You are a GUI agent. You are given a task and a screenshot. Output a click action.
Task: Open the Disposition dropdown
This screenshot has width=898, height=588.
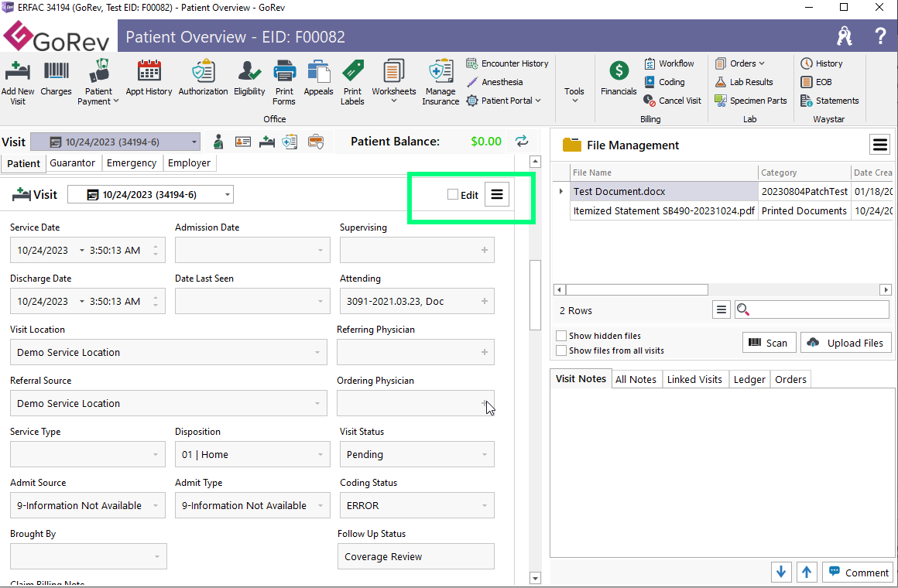320,455
